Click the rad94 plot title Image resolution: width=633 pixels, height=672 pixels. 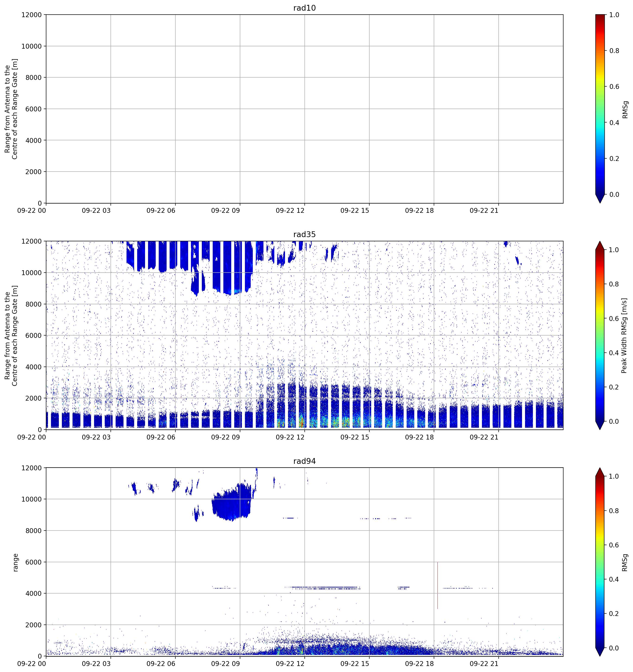coord(304,462)
